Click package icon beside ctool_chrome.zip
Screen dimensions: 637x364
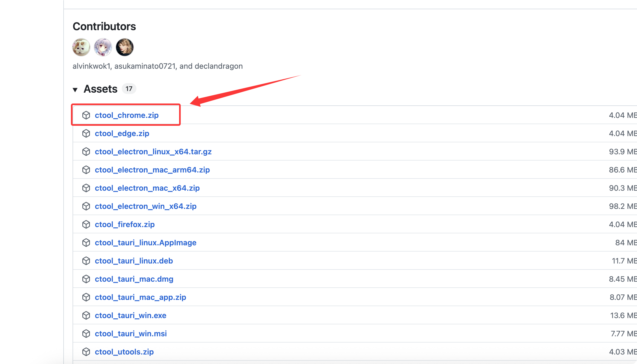pyautogui.click(x=86, y=115)
